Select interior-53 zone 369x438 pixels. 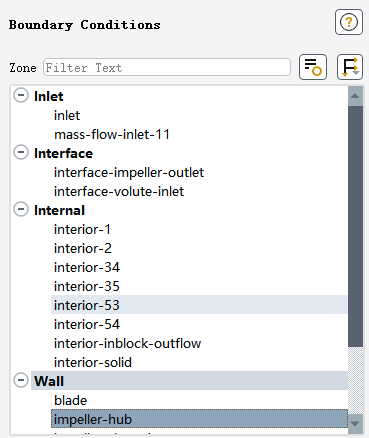199,305
